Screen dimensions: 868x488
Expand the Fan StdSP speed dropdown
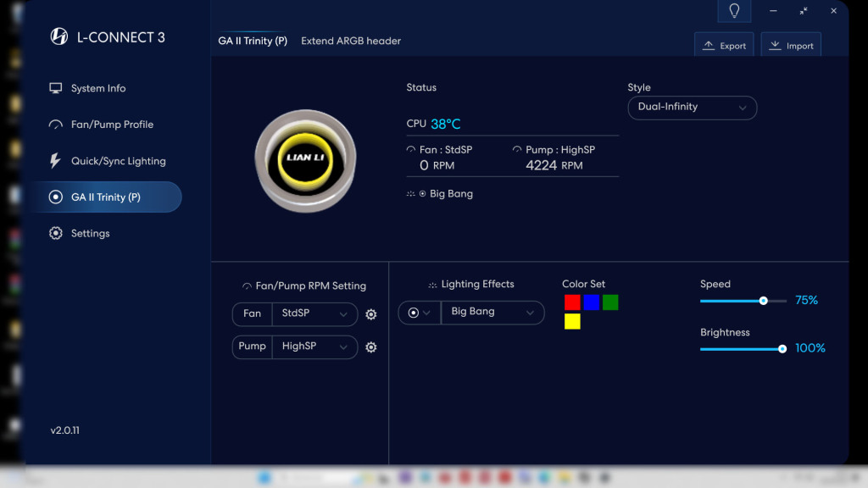point(314,313)
